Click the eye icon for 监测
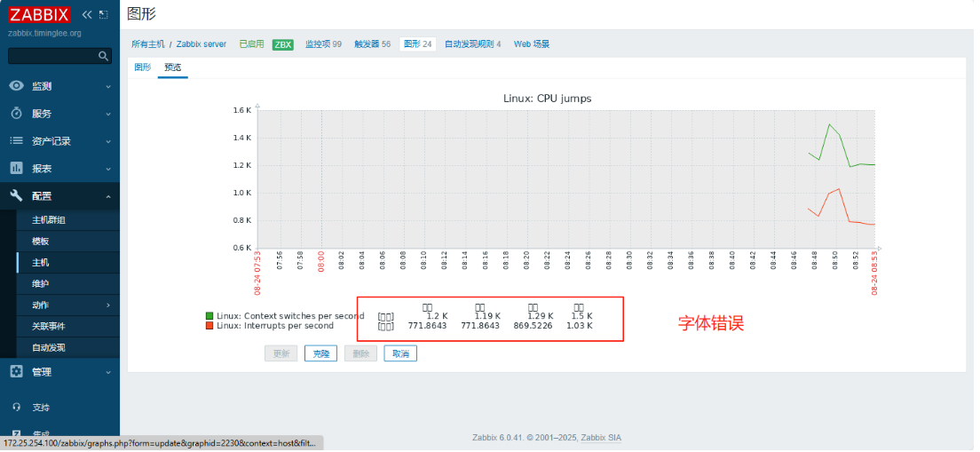Image resolution: width=980 pixels, height=452 pixels. pyautogui.click(x=17, y=86)
